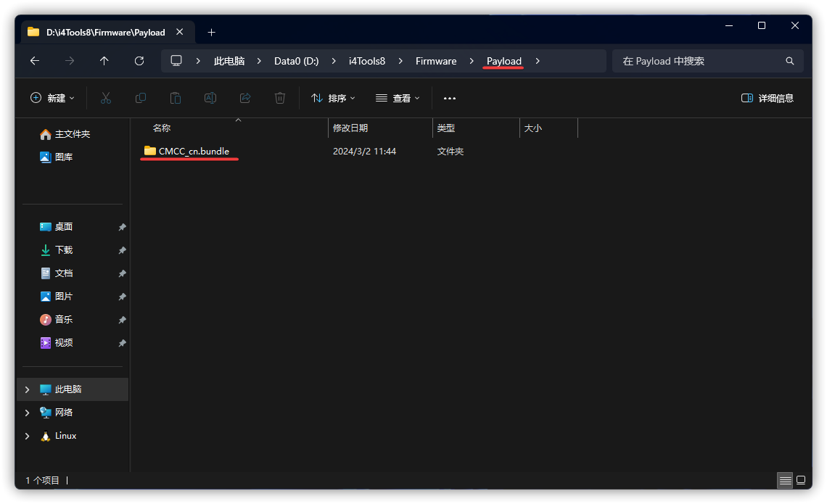This screenshot has height=504, width=827.
Task: Toggle the details pane (详细信息)
Action: 768,98
